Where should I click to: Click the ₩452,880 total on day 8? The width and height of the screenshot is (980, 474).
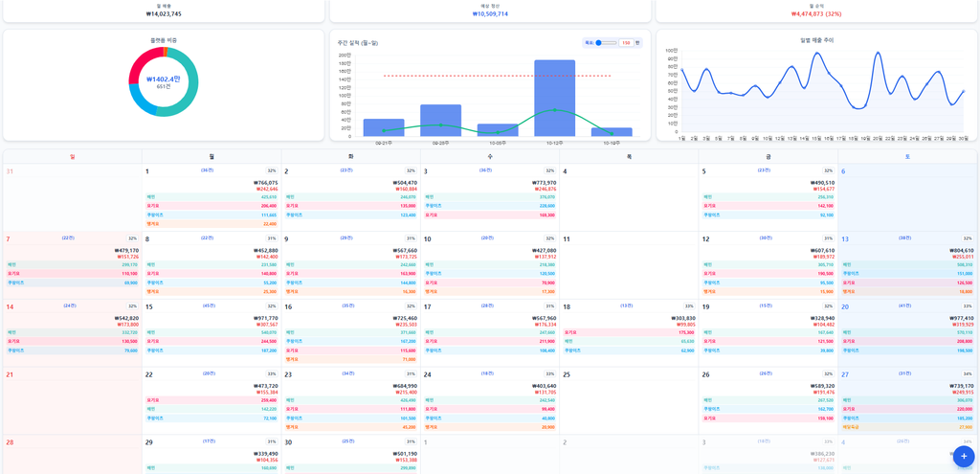pos(266,251)
